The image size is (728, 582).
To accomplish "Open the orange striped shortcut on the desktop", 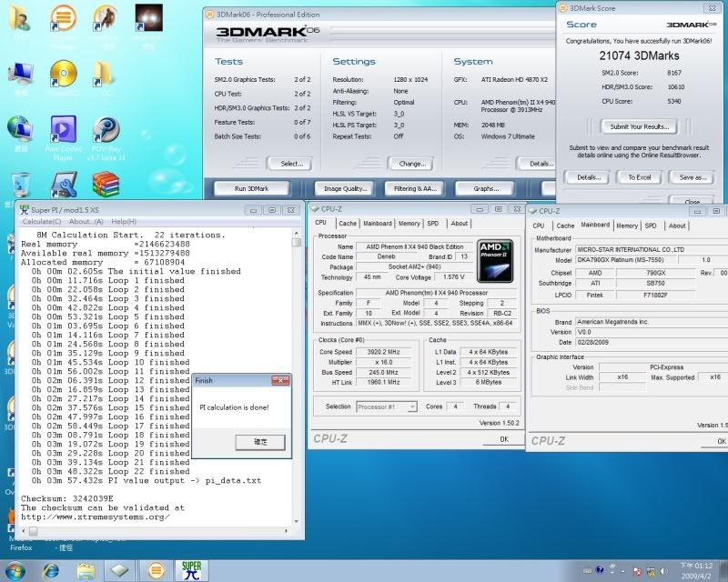I will pos(62,17).
